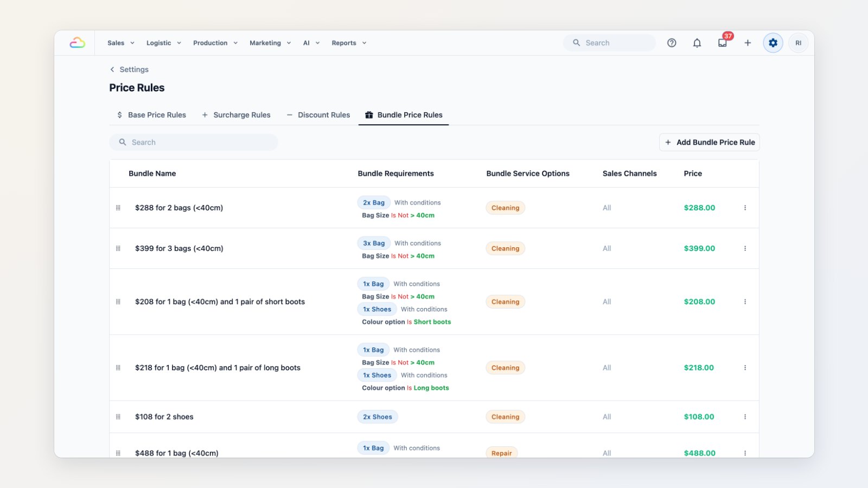Viewport: 868px width, 488px height.
Task: Click drag handle of $208 short boots row
Action: pyautogui.click(x=118, y=301)
